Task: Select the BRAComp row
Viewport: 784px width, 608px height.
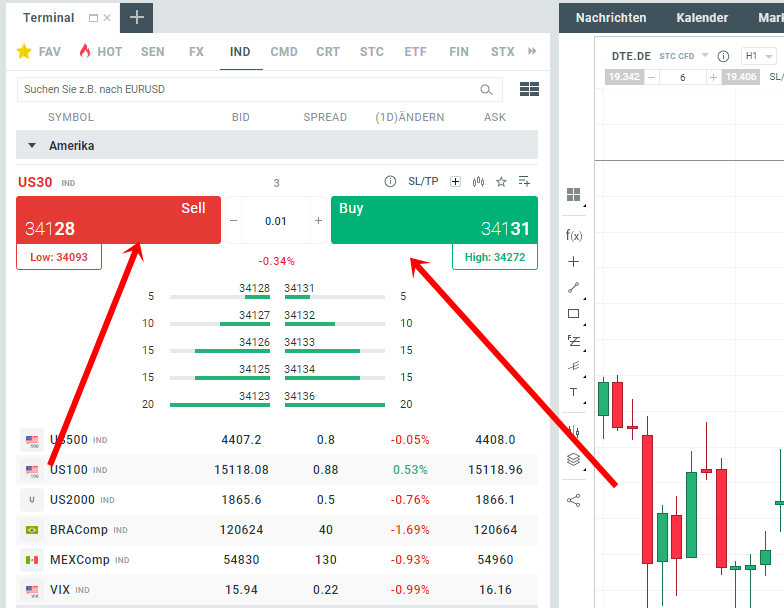Action: pos(277,530)
